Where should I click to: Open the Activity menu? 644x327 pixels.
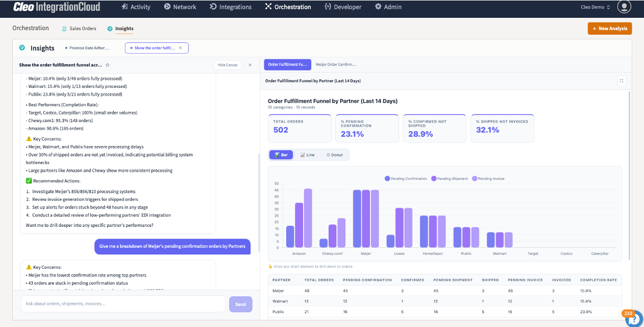coord(136,7)
